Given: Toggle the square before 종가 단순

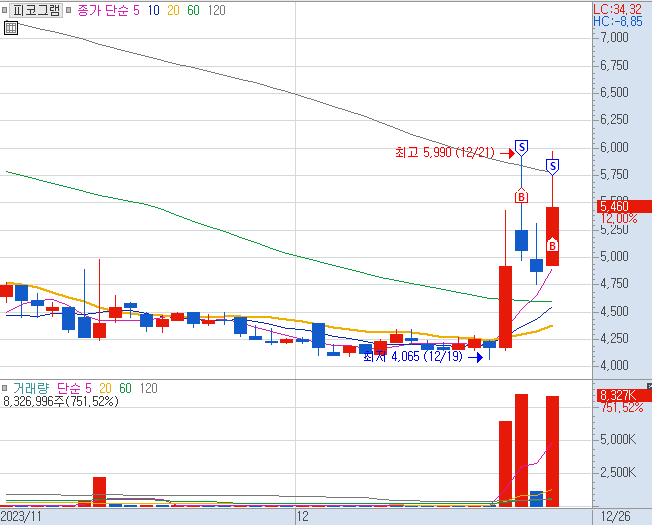Looking at the screenshot, I should tap(69, 10).
